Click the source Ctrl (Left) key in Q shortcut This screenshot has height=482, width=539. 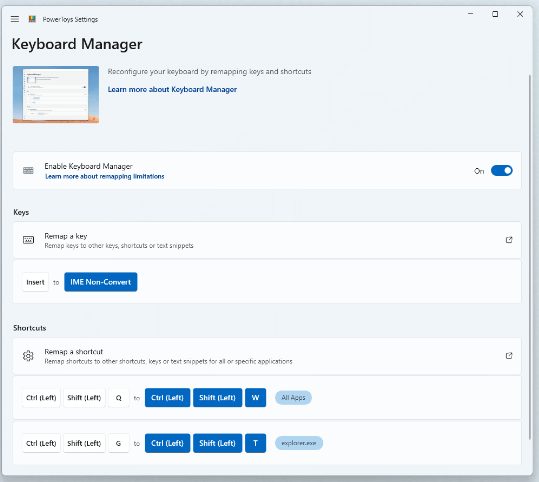coord(41,398)
